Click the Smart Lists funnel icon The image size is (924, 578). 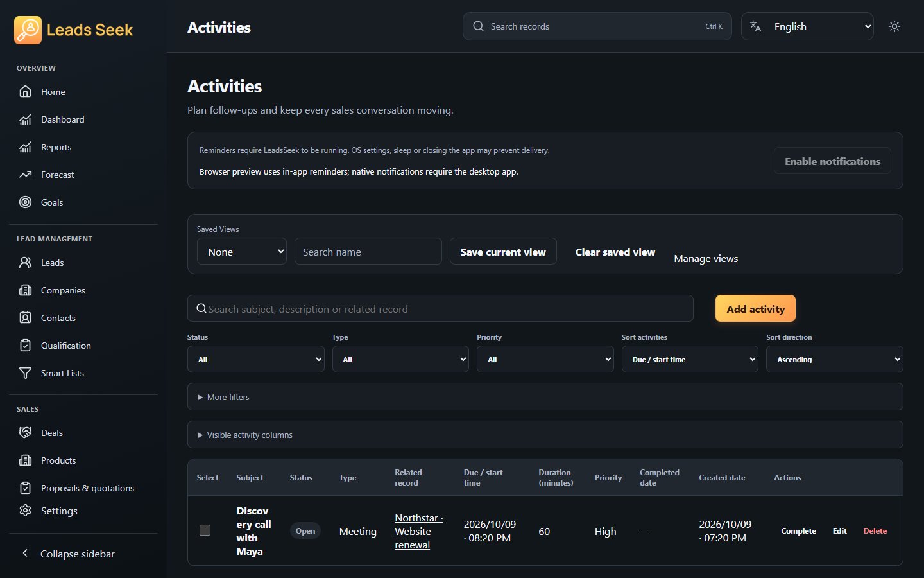coord(25,373)
